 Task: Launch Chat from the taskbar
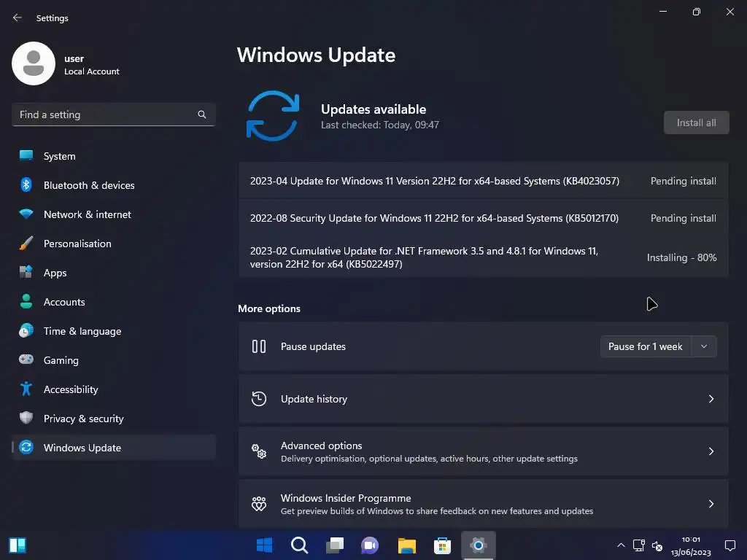click(x=370, y=545)
